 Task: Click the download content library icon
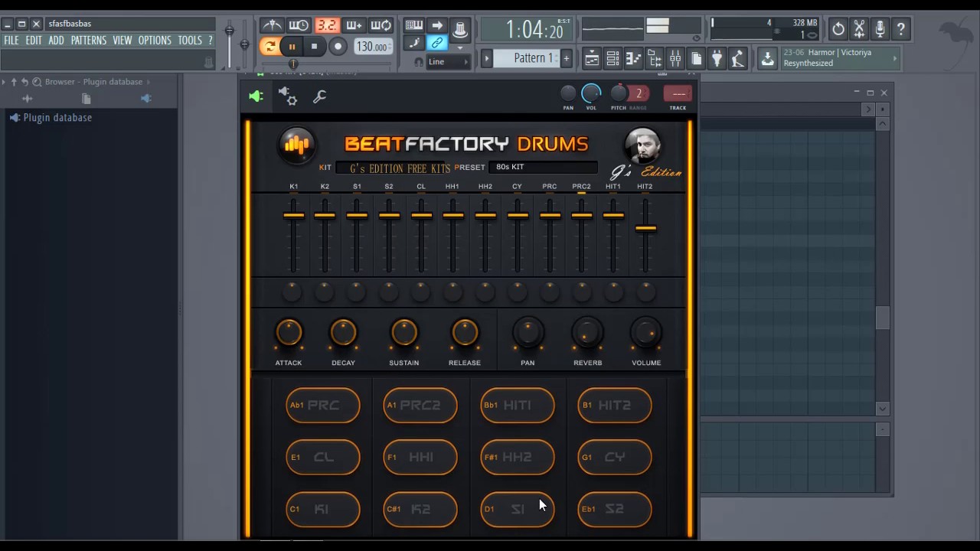pos(767,59)
